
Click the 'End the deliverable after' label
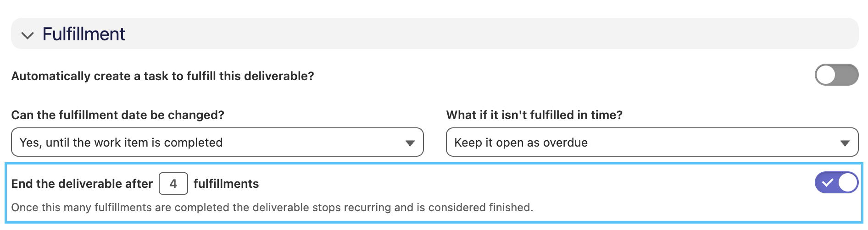82,184
